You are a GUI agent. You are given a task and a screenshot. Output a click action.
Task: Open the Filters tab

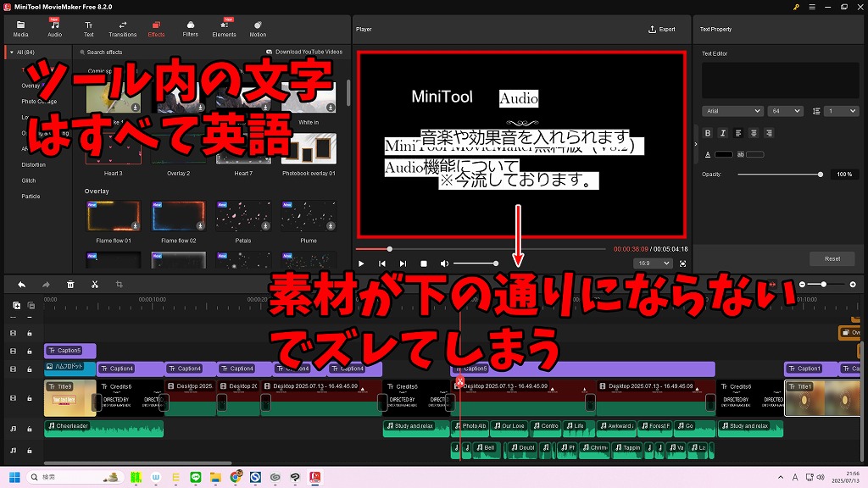pos(191,30)
